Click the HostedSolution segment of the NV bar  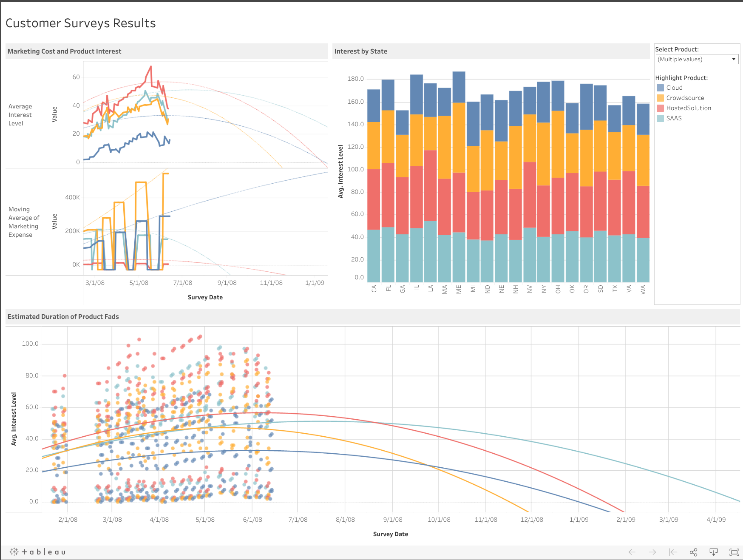(x=530, y=195)
